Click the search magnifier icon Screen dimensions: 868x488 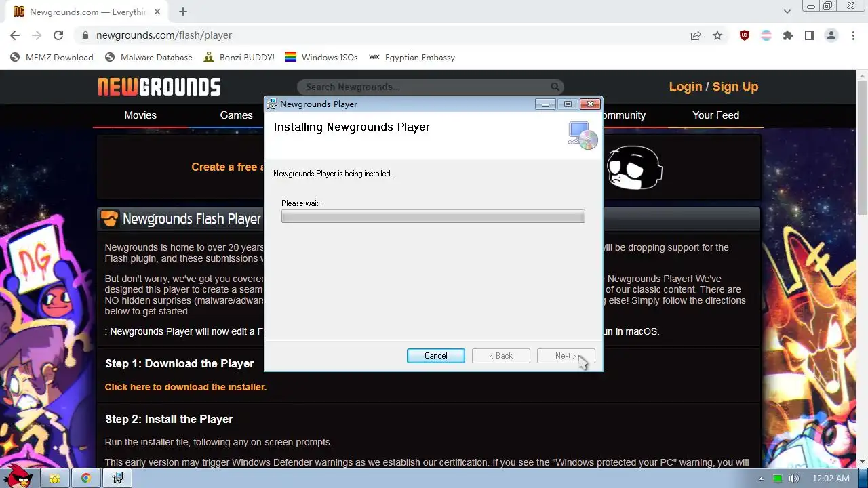coord(555,87)
